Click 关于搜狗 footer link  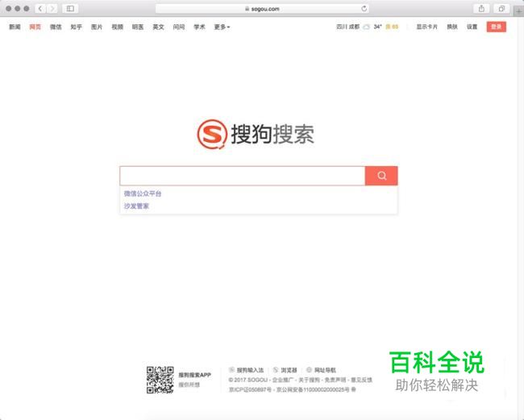[x=309, y=380]
